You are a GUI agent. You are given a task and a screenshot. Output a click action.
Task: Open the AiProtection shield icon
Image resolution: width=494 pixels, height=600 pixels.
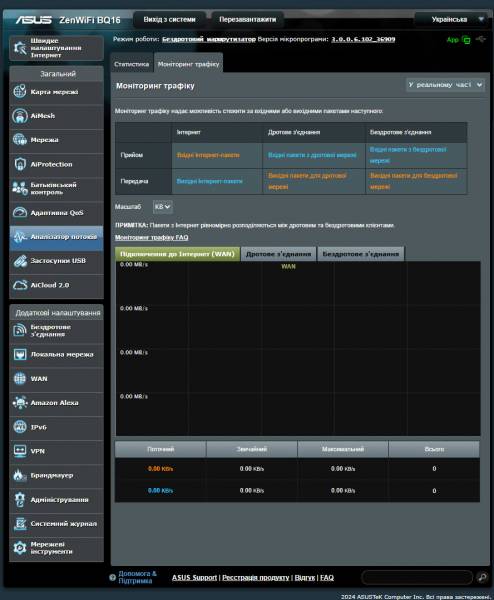point(20,164)
